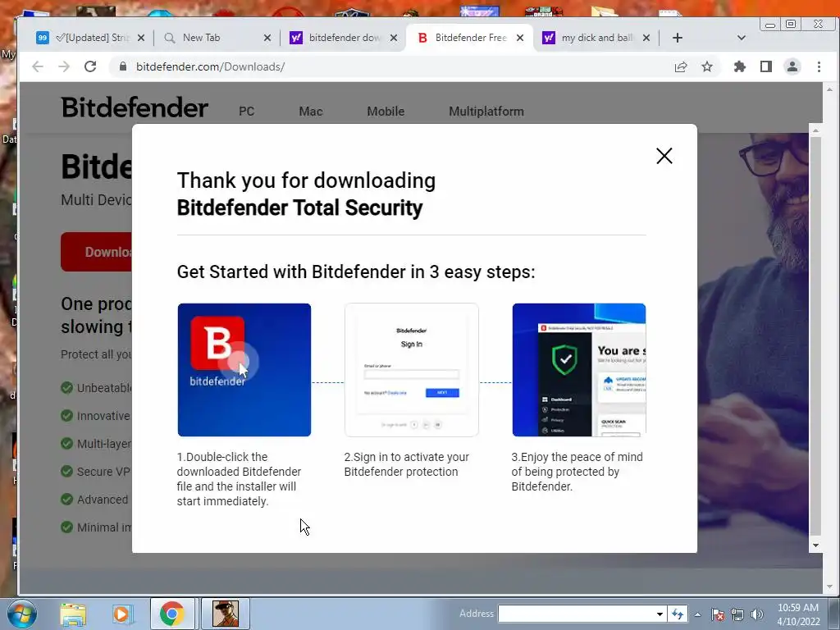Viewport: 840px width, 630px height.
Task: Close the bitdefender download search tab
Action: point(394,38)
